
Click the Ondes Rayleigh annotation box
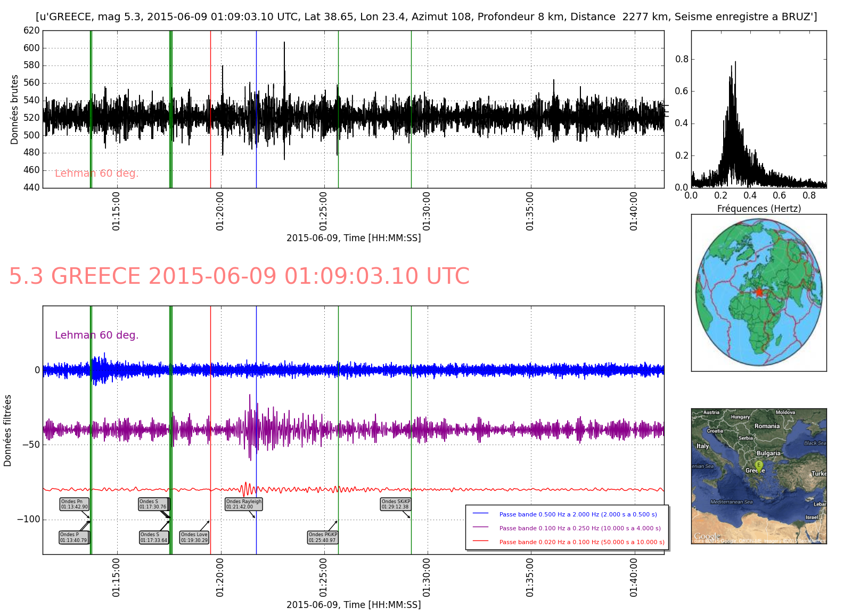[x=244, y=504]
